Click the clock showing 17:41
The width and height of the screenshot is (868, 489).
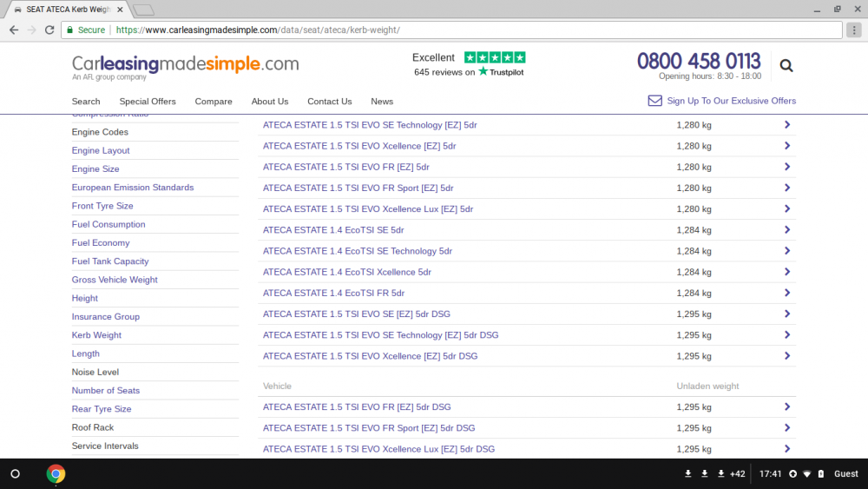(770, 474)
